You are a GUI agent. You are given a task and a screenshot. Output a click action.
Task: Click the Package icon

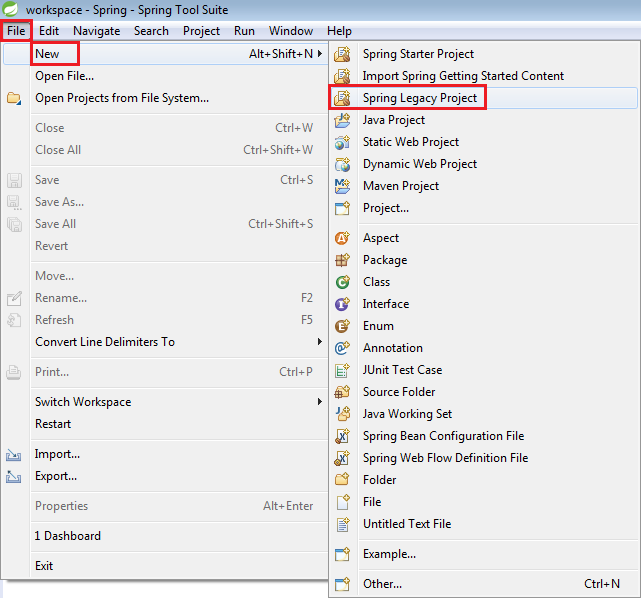[342, 260]
